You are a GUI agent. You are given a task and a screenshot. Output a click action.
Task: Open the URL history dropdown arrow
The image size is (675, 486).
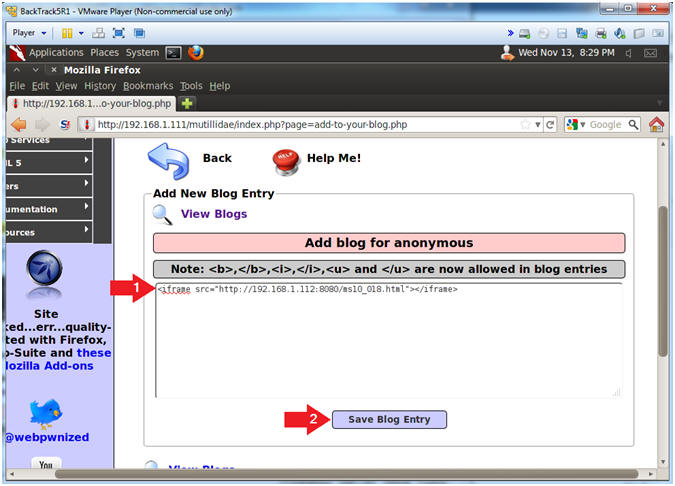pos(538,125)
